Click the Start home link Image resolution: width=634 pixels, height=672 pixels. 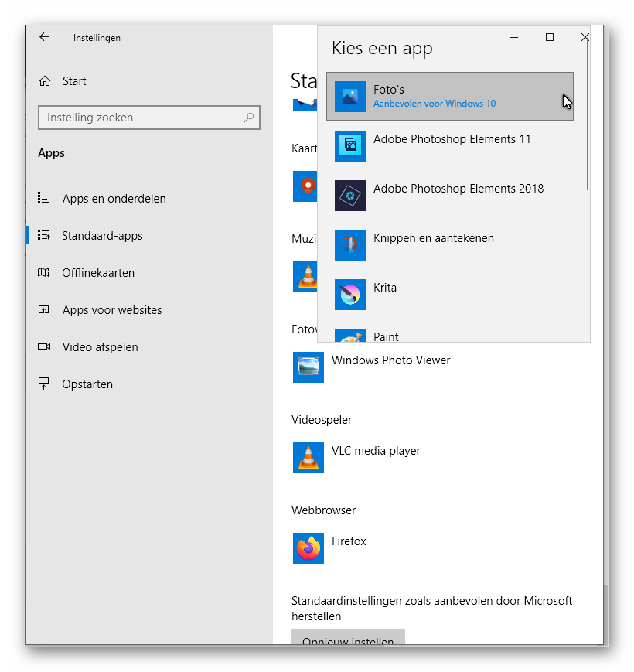[74, 81]
